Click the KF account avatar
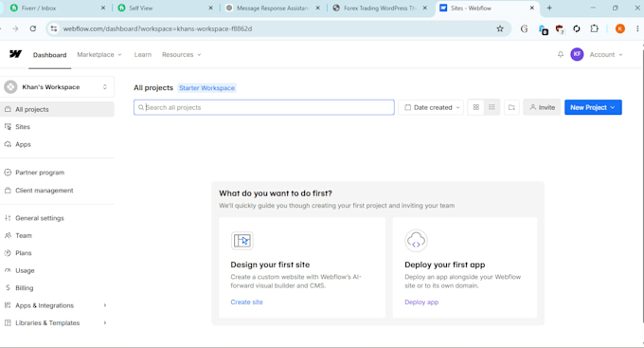 pos(577,54)
